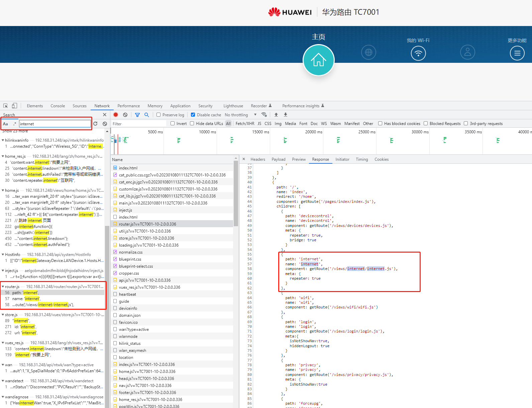The width and height of the screenshot is (532, 408).
Task: Close the Search panel
Action: (x=105, y=115)
